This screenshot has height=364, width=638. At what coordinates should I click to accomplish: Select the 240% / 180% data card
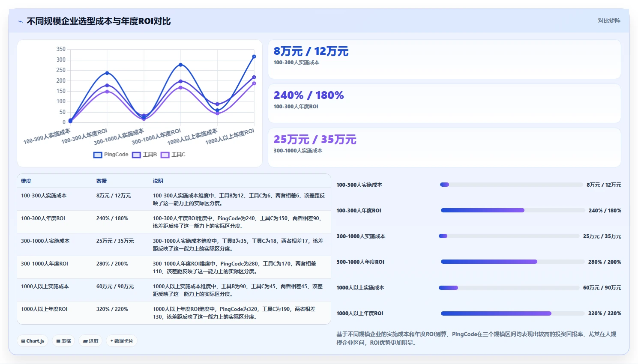[x=444, y=104]
